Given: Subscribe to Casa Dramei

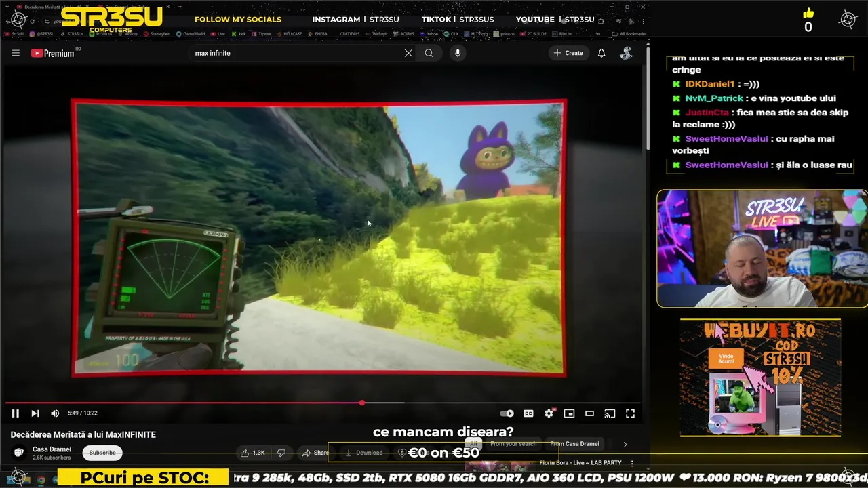Looking at the screenshot, I should [x=102, y=453].
